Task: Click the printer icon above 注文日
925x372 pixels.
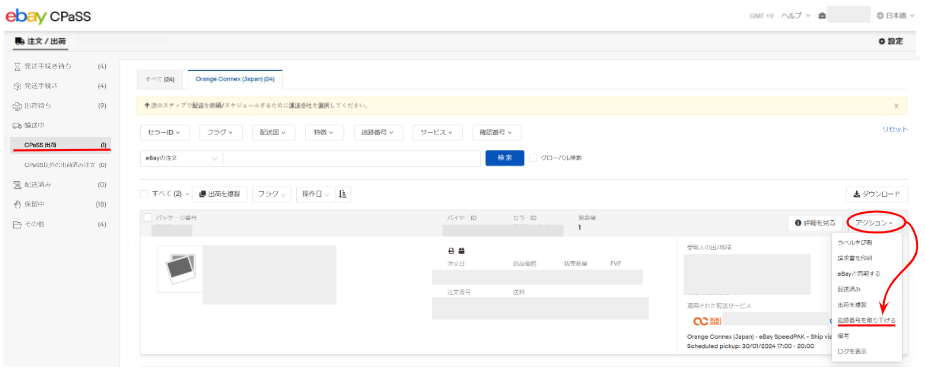Action: point(451,251)
